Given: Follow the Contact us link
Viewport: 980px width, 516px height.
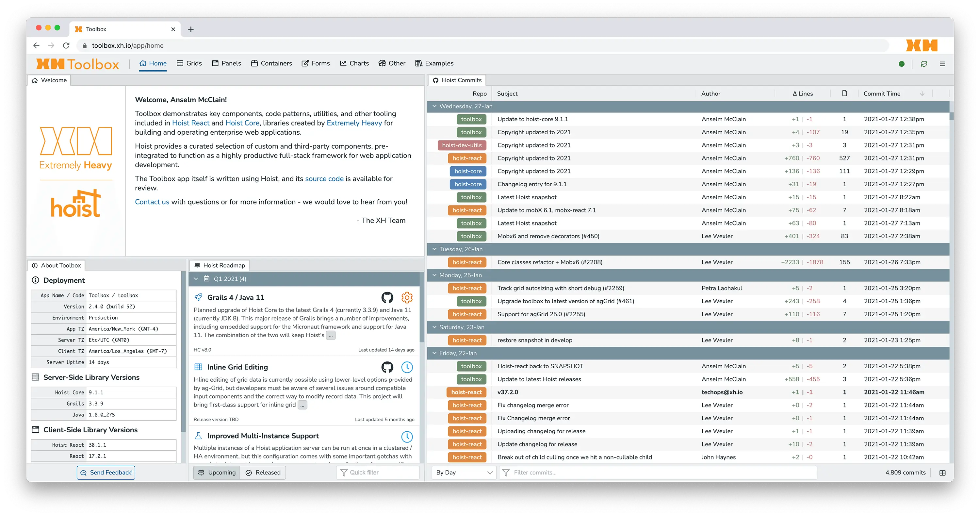Looking at the screenshot, I should (152, 202).
